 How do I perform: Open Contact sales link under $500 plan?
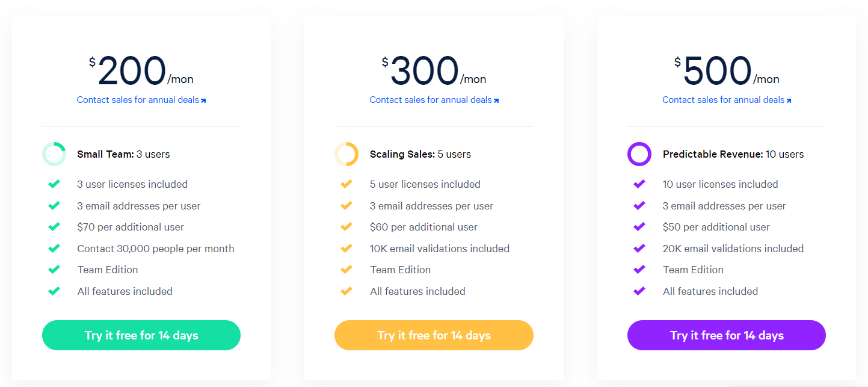727,100
